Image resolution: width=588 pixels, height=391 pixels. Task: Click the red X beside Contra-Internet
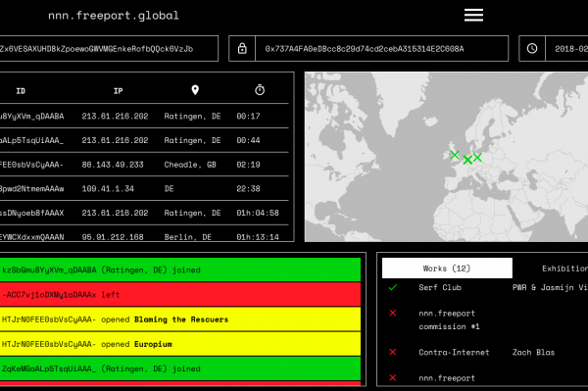click(393, 352)
